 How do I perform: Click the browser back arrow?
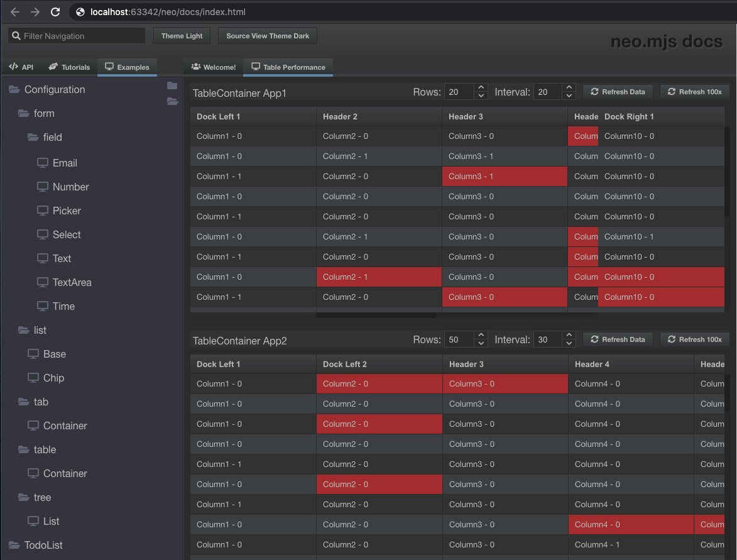click(15, 12)
